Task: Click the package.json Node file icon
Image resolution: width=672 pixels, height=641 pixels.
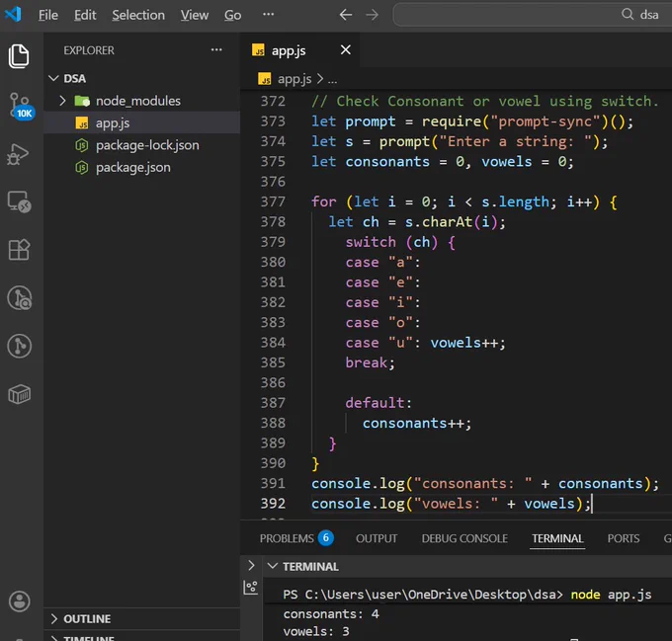Action: coord(81,168)
